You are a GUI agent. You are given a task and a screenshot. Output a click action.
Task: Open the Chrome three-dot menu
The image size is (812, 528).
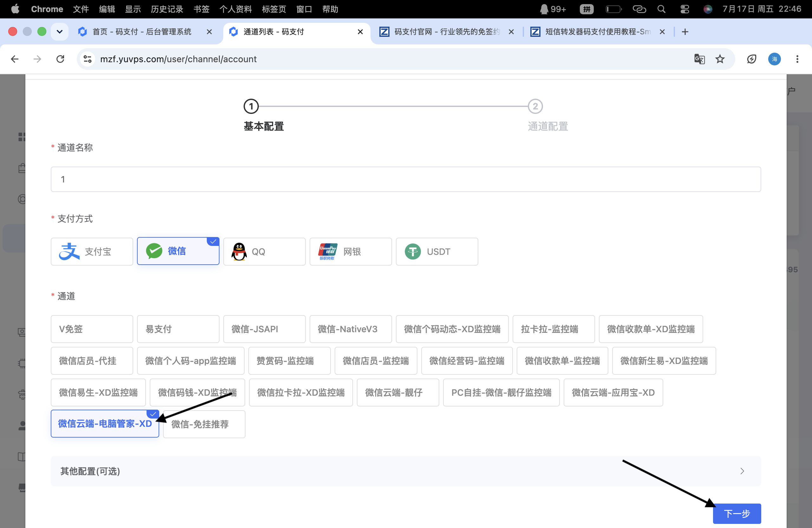797,59
